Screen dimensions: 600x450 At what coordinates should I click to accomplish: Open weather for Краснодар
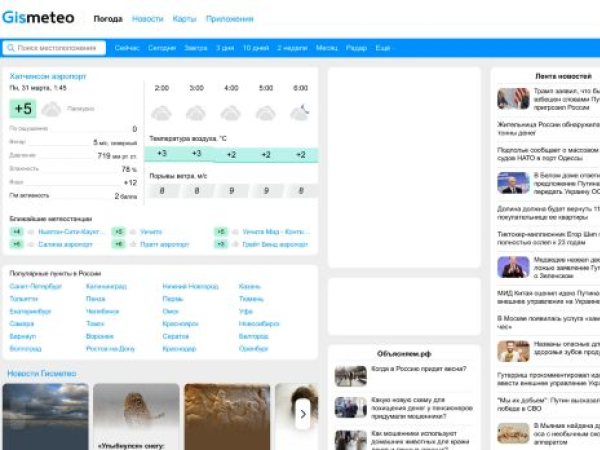179,349
